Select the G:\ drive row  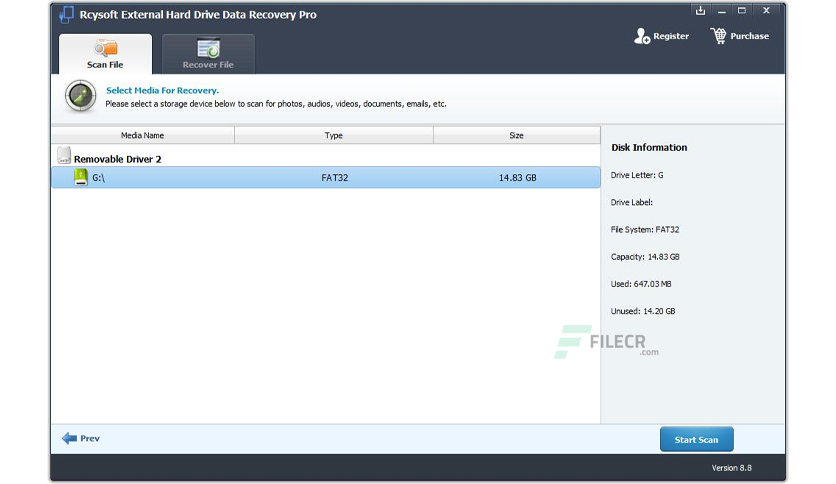tap(326, 178)
